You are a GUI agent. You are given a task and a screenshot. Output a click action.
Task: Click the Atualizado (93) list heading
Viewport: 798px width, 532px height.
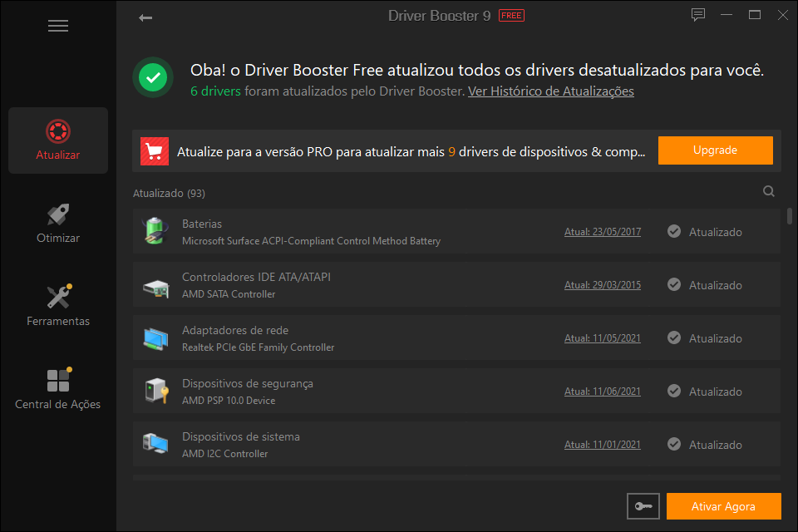coord(169,194)
